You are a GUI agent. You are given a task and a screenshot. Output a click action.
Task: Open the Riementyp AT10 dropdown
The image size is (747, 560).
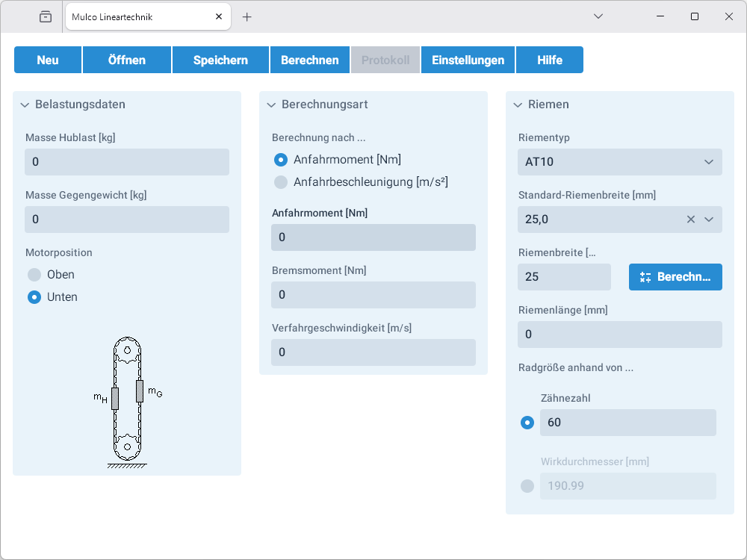(x=620, y=162)
